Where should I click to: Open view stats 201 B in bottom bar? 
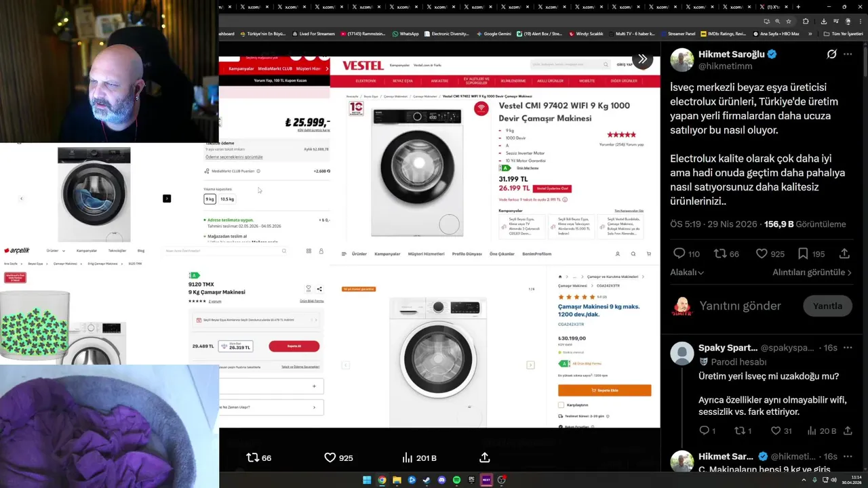(x=419, y=457)
